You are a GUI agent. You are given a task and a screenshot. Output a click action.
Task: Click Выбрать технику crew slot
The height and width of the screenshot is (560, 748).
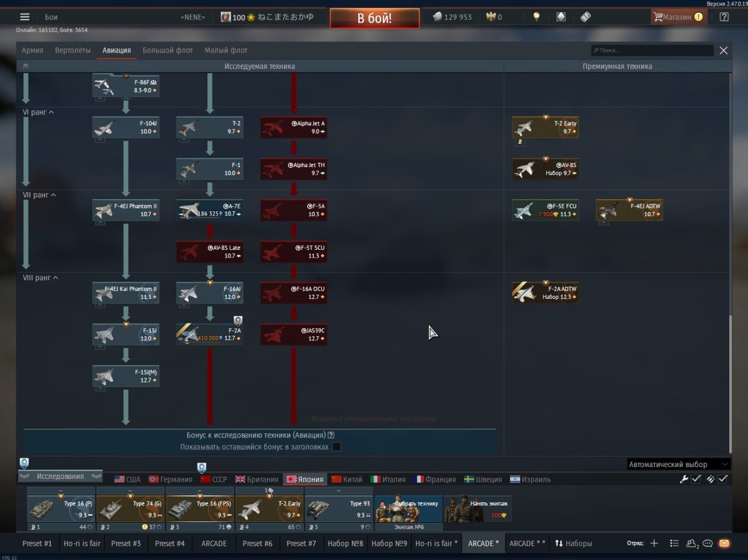pyautogui.click(x=408, y=509)
